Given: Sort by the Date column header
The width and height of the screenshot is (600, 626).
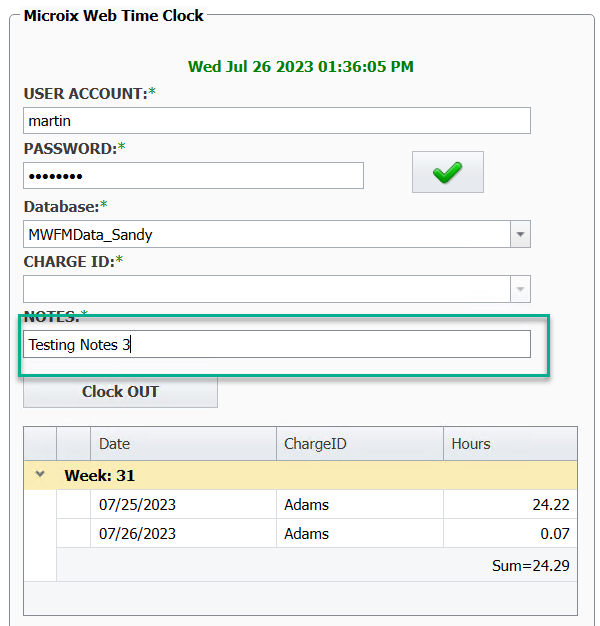Looking at the screenshot, I should (183, 443).
